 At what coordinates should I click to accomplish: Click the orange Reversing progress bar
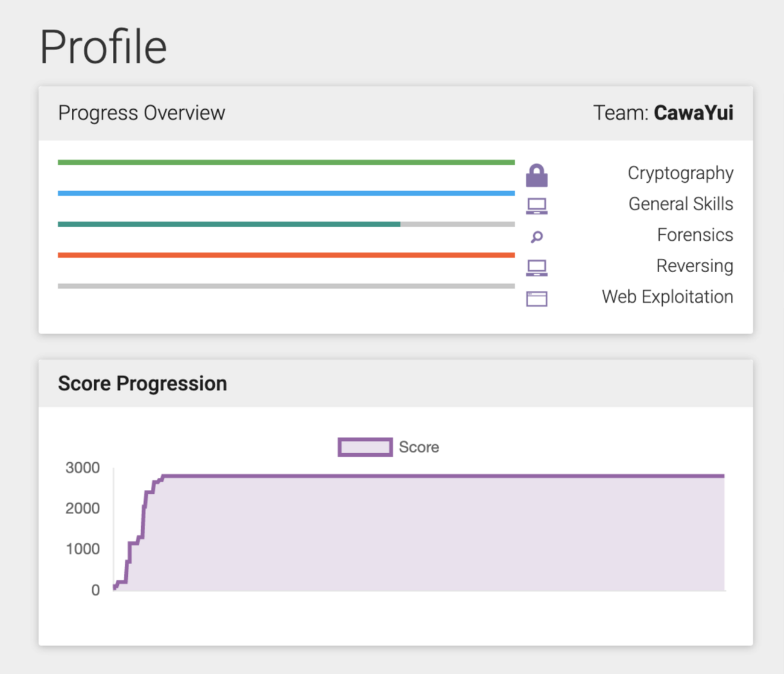(286, 255)
